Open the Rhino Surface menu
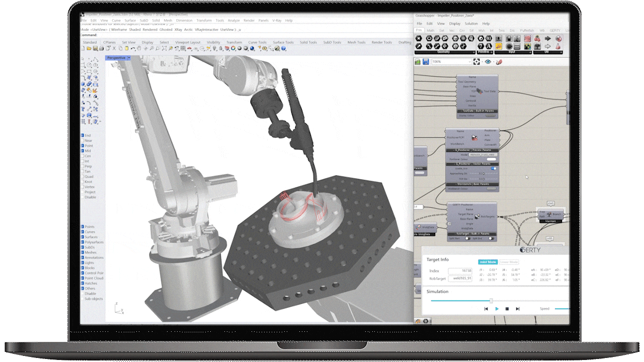This screenshot has width=644, height=362. (130, 21)
